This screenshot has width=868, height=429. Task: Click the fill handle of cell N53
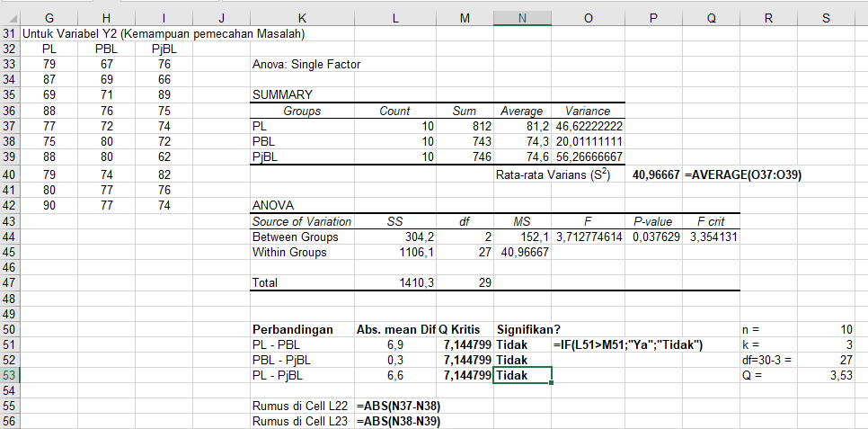pyautogui.click(x=552, y=383)
